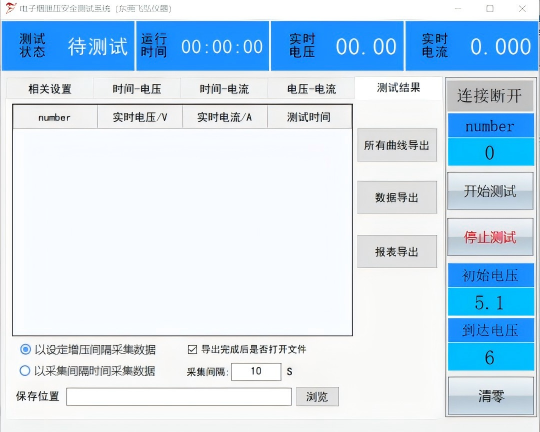The width and height of the screenshot is (540, 432).
Task: Minimize the application window
Action: 458,8
